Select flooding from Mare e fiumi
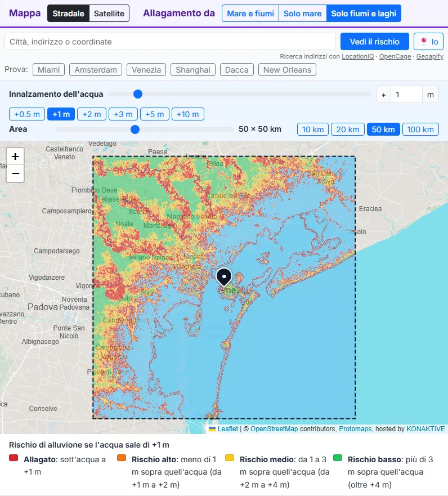Image resolution: width=448 pixels, height=496 pixels. coord(250,14)
